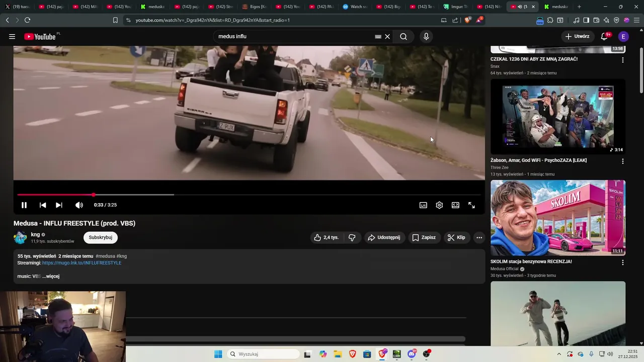This screenshot has height=362, width=644.
Task: Save the video with Zapisz
Action: [x=424, y=237]
